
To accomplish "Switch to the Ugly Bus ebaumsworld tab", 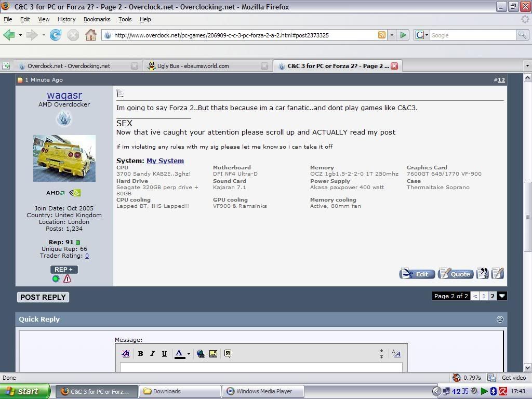I will tap(208, 66).
